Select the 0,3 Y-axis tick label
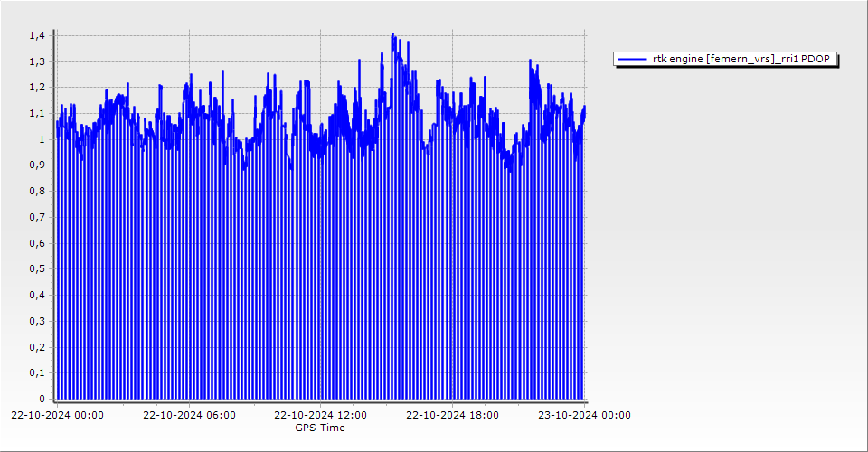868x452 pixels. (36, 321)
